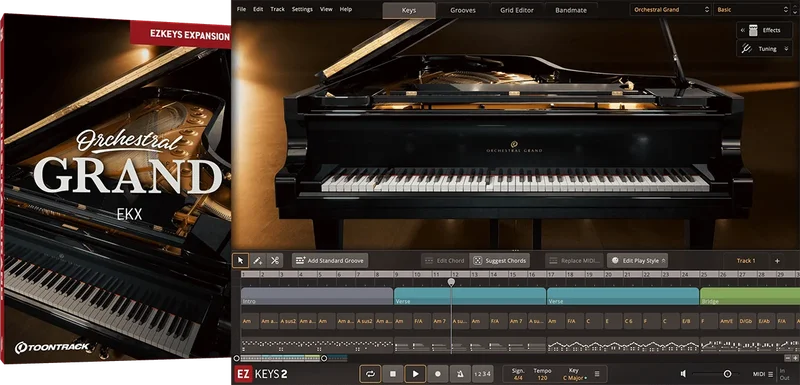Open the Help menu
The image size is (800, 385).
point(346,9)
